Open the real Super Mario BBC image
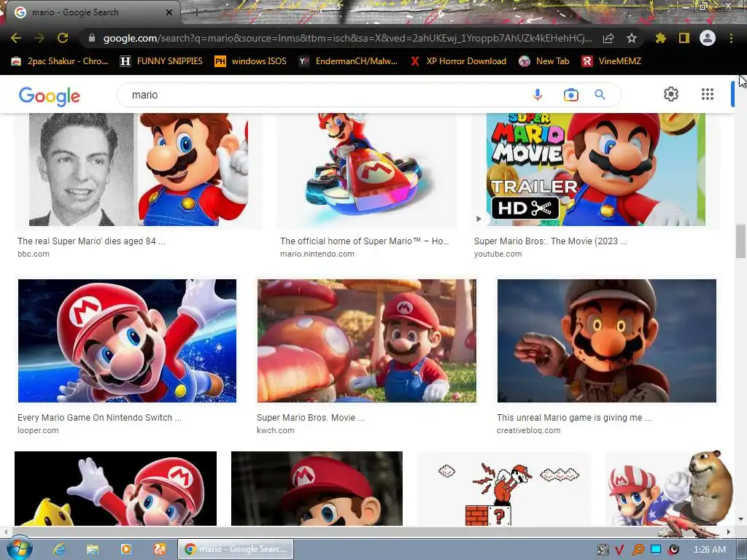Image resolution: width=747 pixels, height=560 pixels. point(139,169)
